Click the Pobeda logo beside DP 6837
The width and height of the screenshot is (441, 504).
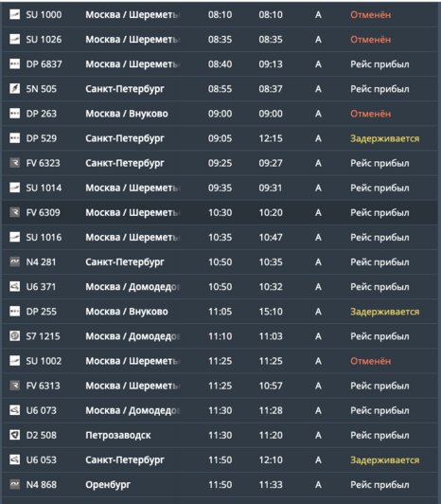pos(14,63)
